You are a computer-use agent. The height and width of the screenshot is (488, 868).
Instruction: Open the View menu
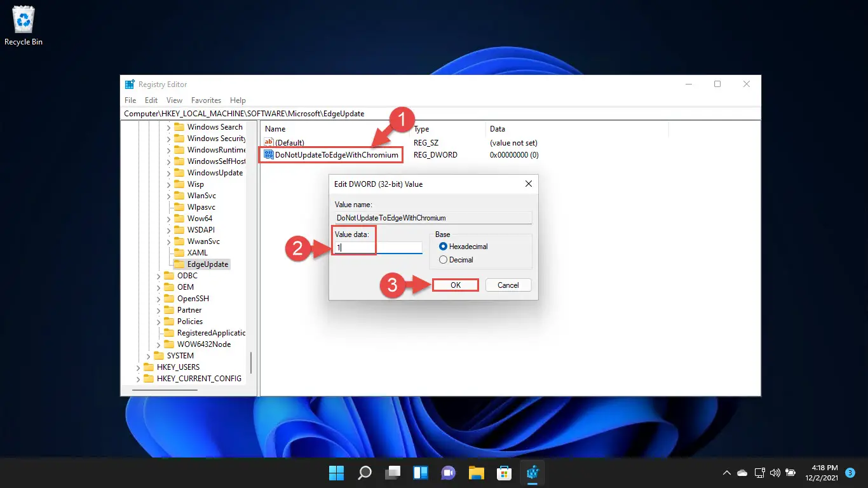174,100
